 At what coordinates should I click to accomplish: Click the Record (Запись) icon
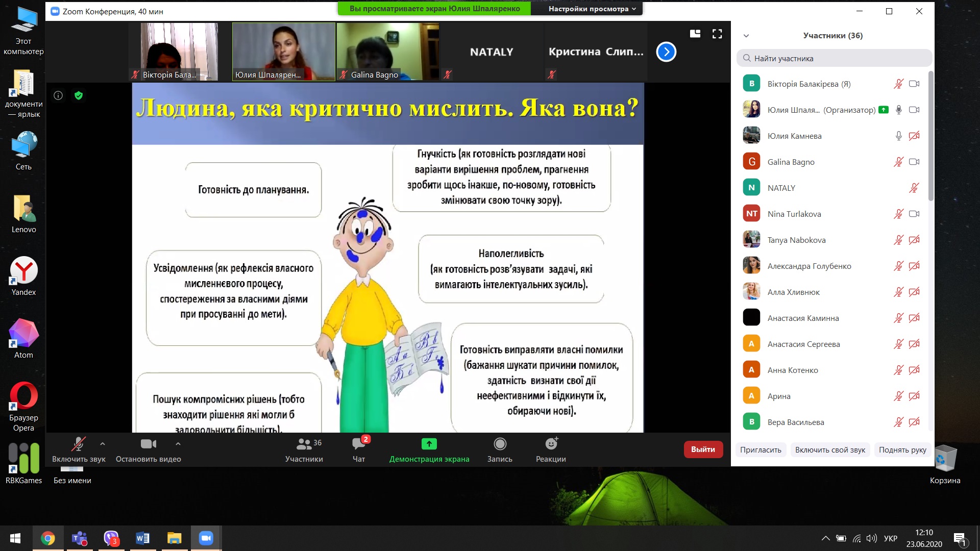pyautogui.click(x=500, y=444)
